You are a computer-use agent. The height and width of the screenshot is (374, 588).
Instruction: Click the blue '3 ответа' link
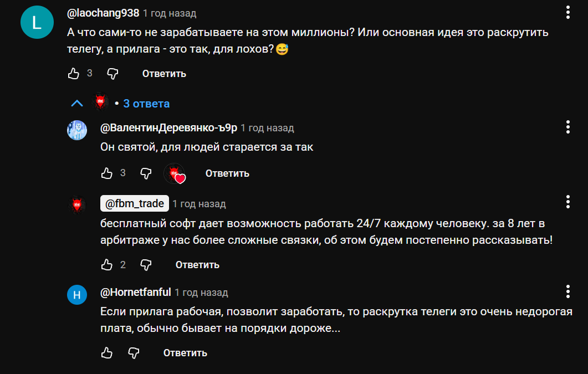coord(147,103)
